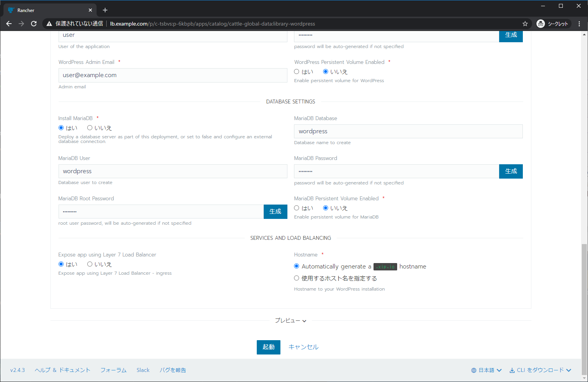Expand the プレビュー section

click(291, 320)
